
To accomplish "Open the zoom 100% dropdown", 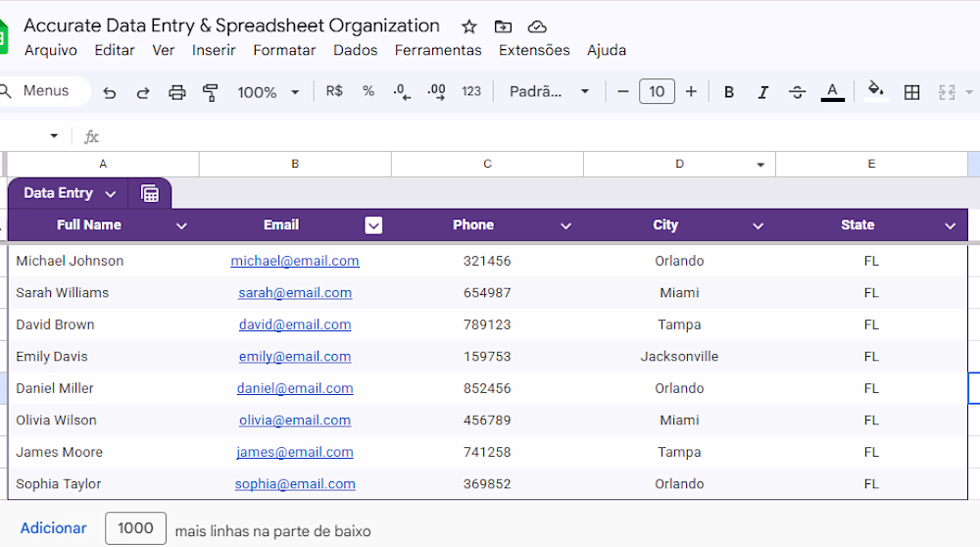I will point(268,92).
